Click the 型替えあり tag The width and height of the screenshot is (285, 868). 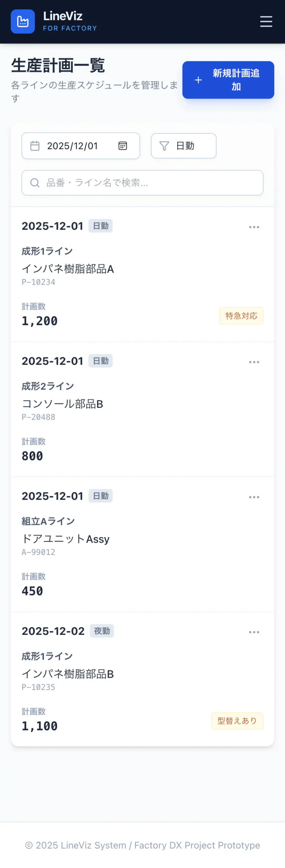pyautogui.click(x=237, y=721)
